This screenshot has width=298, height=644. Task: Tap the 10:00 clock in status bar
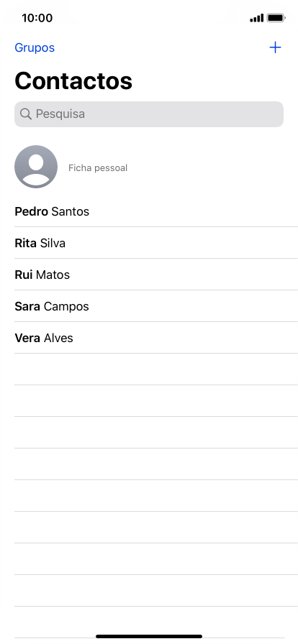click(37, 18)
